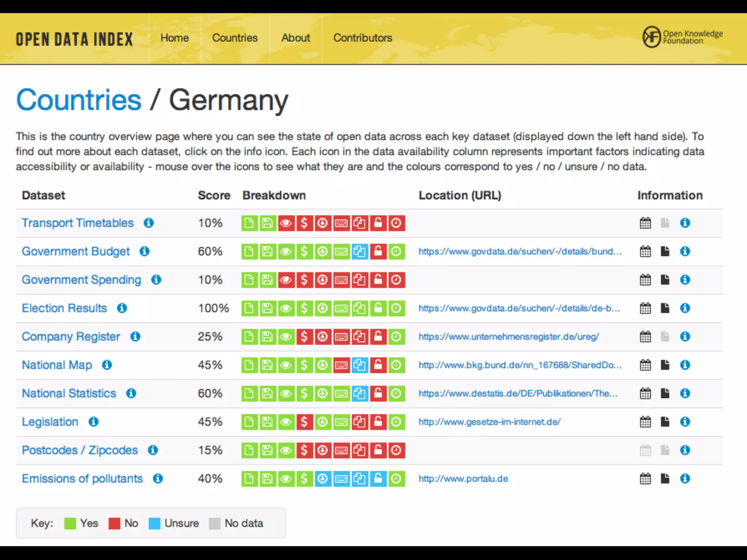
Task: Open the unternehmensregister.de URL link
Action: [508, 337]
